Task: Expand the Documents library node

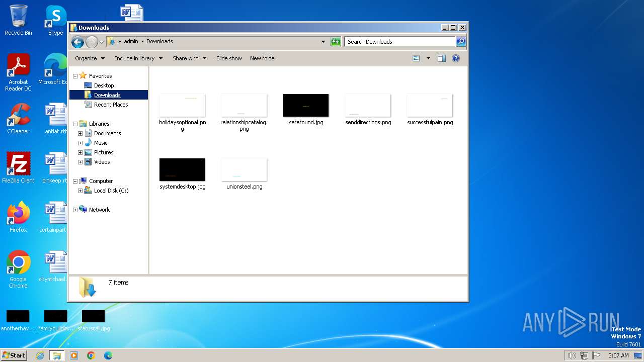Action: pyautogui.click(x=80, y=133)
